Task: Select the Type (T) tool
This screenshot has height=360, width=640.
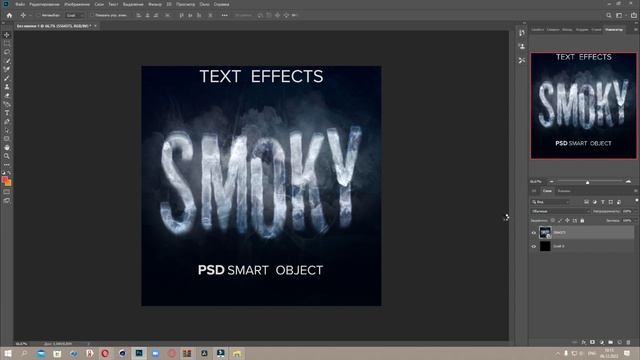Action: 7,113
